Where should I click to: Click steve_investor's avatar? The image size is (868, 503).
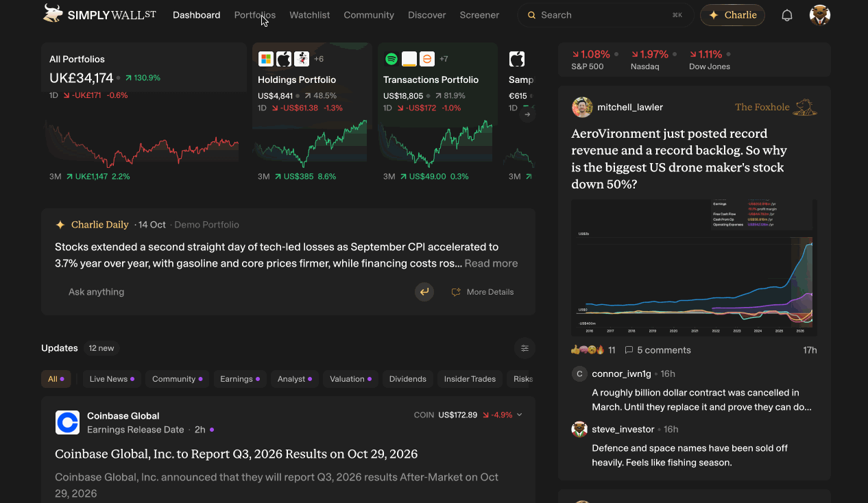pos(579,429)
